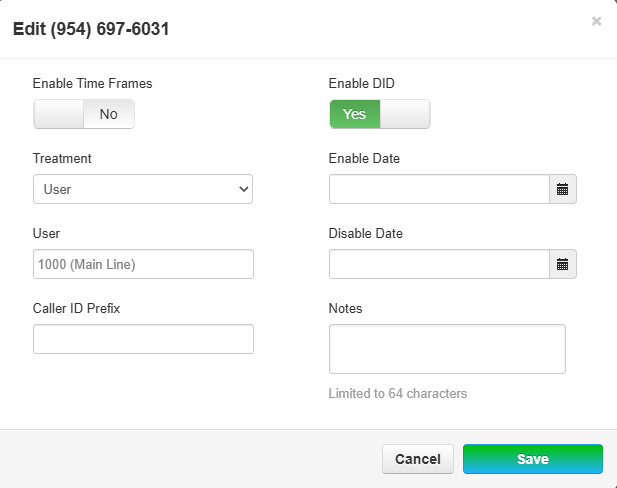Image resolution: width=617 pixels, height=488 pixels.
Task: Click the "Enable Time Frames" label text
Action: tap(93, 84)
